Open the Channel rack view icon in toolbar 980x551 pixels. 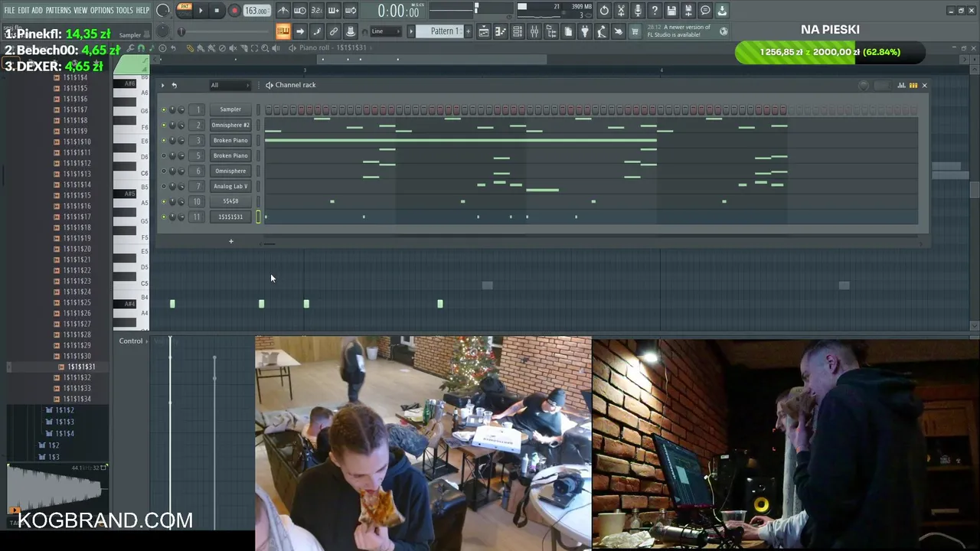[518, 31]
